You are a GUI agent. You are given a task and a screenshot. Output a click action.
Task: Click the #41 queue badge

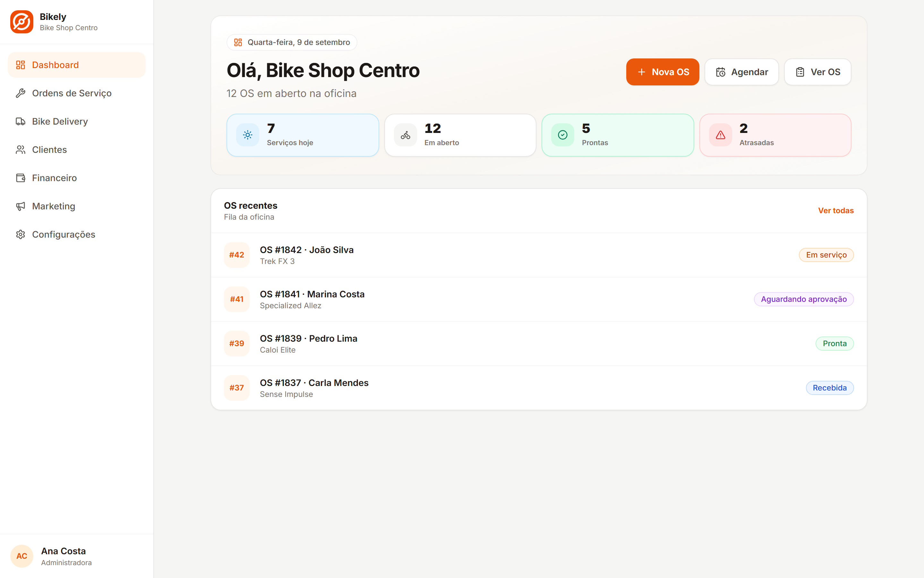pyautogui.click(x=237, y=299)
